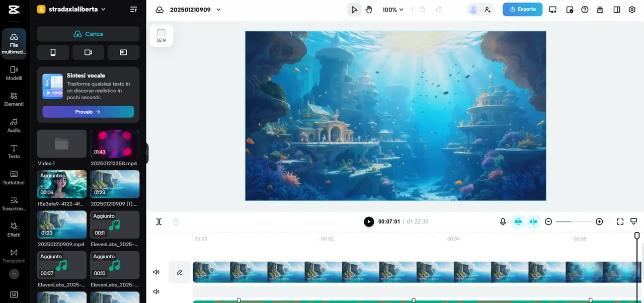Screen dimensions: 644x303
Task: Open the project name 202501210909 dropdown
Action: (196, 10)
